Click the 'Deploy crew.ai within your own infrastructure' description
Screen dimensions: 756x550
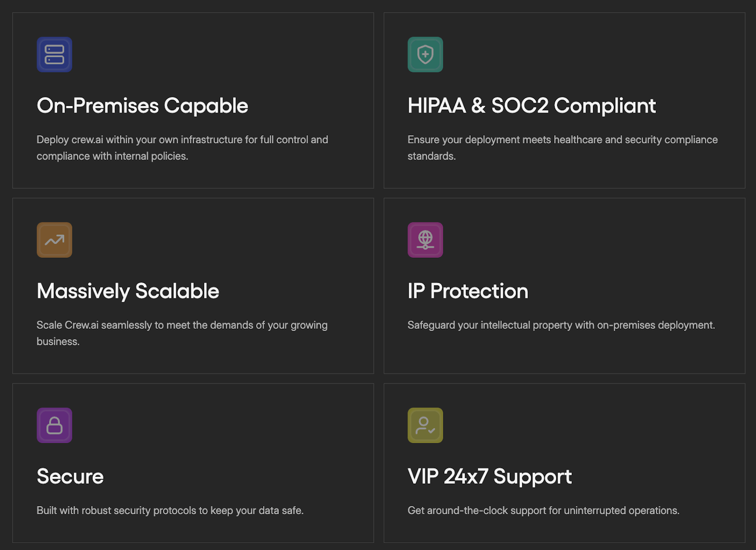coord(182,148)
